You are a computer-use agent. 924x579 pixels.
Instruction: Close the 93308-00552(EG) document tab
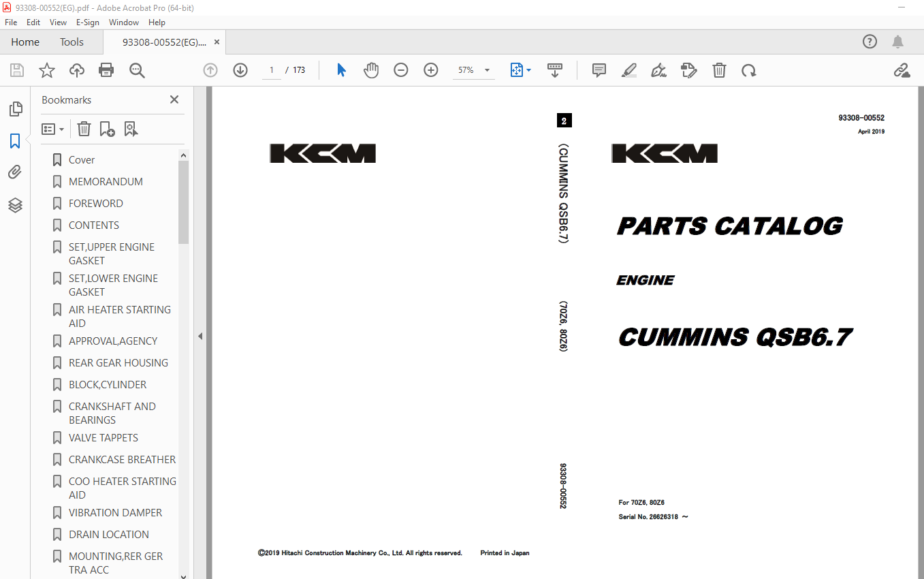(x=217, y=42)
